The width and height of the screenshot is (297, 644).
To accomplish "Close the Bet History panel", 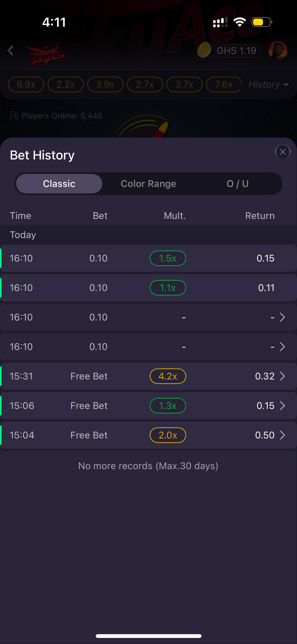I will coord(282,152).
